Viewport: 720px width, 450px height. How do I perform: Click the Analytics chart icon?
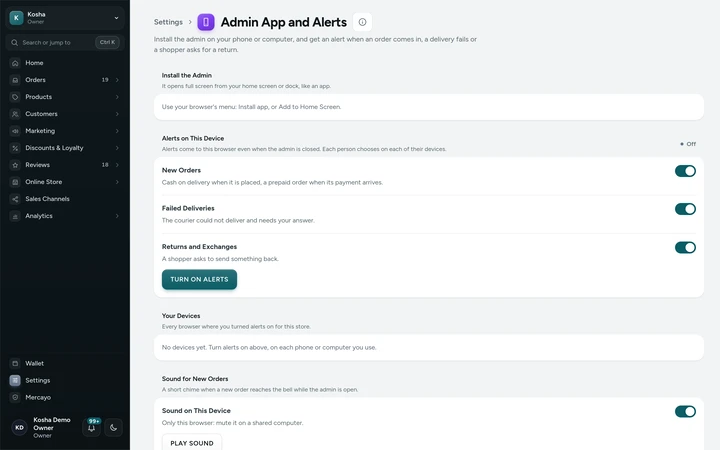pyautogui.click(x=15, y=216)
